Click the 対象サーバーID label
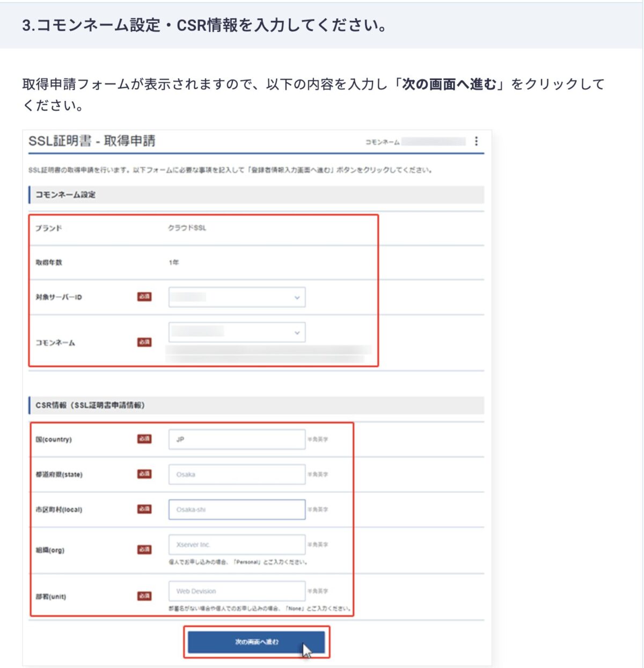The width and height of the screenshot is (644, 668). click(59, 297)
